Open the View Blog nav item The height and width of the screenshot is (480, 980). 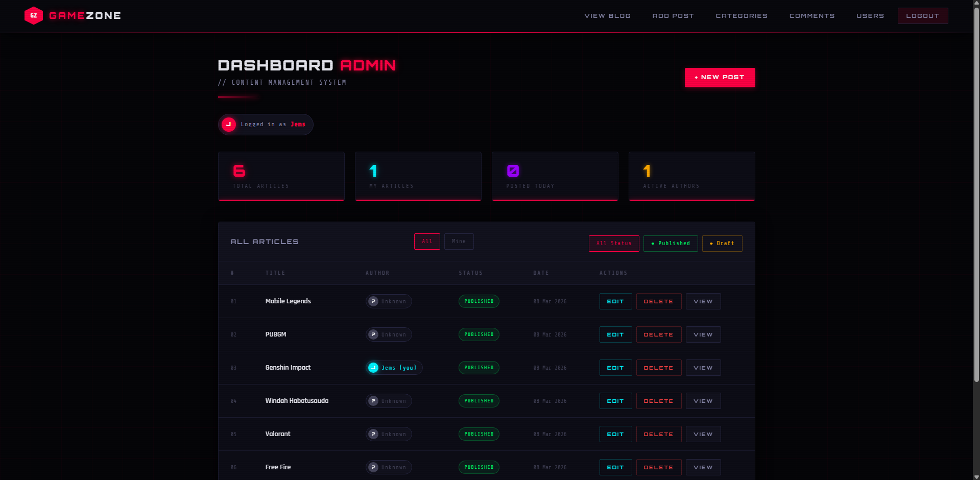pos(607,16)
